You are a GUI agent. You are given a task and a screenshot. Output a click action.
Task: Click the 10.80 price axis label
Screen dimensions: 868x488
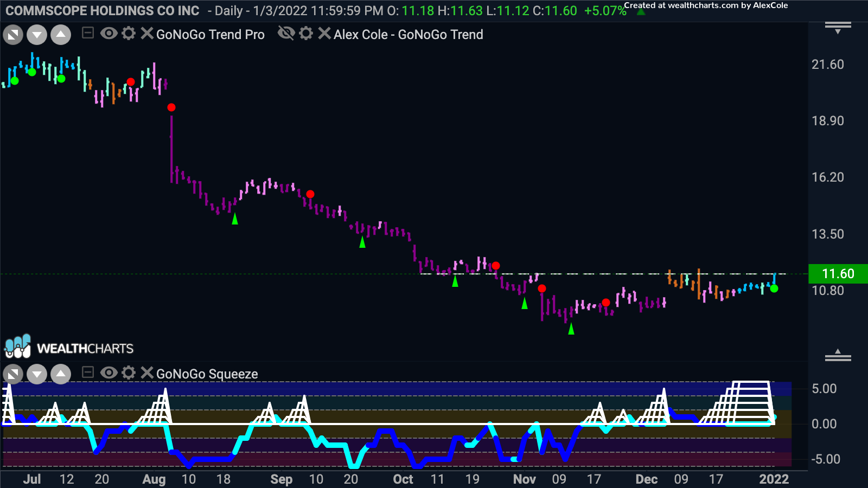(827, 291)
